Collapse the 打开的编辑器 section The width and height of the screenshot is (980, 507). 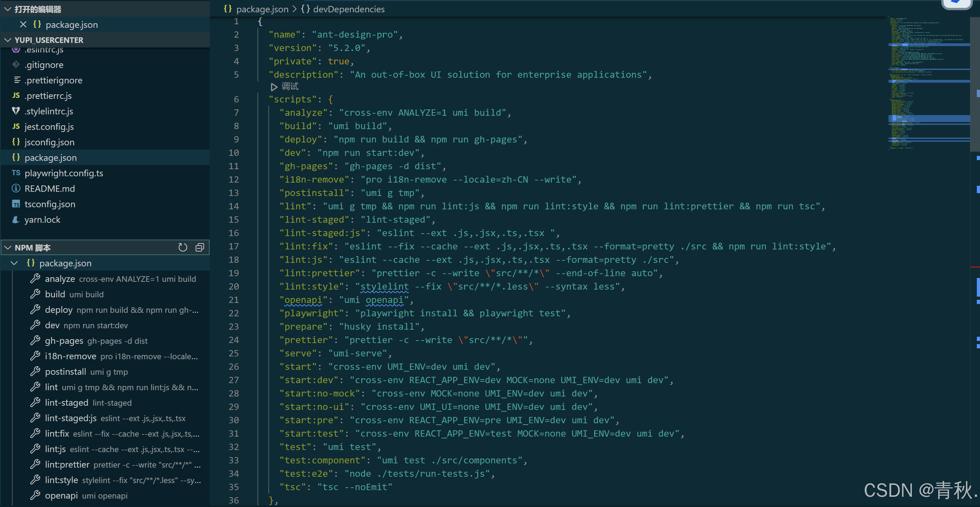[8, 9]
